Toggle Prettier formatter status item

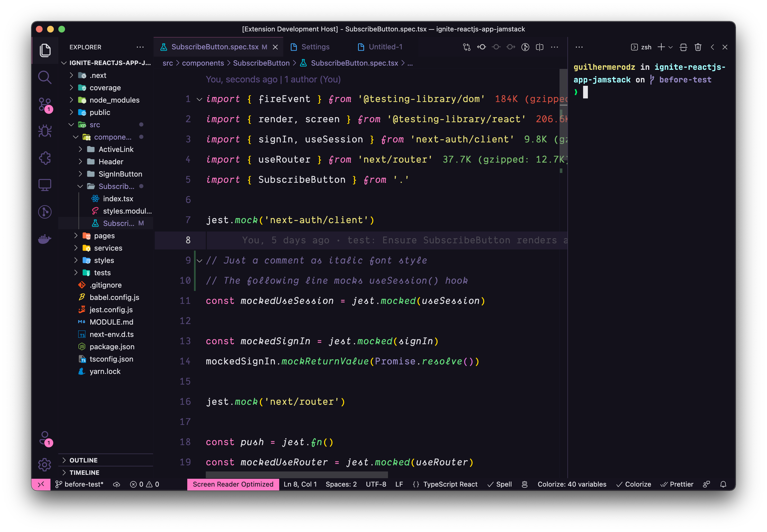click(677, 484)
